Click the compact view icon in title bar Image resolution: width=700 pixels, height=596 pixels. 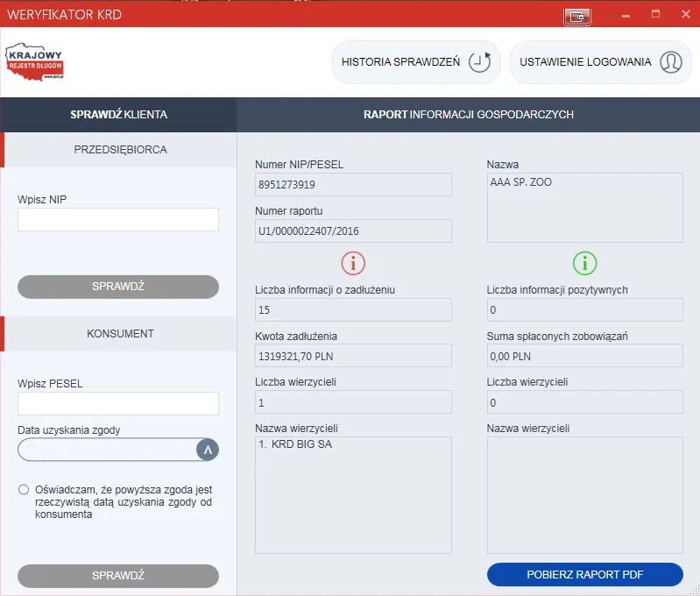[577, 16]
